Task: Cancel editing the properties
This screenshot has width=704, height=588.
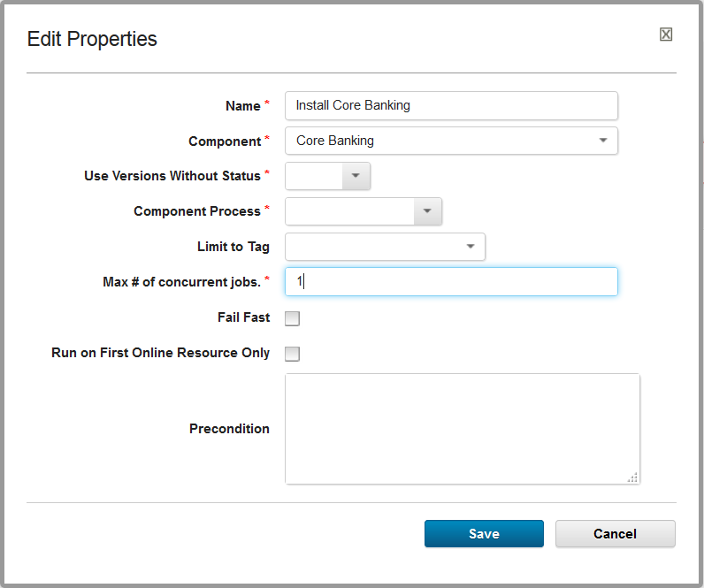Action: tap(615, 533)
